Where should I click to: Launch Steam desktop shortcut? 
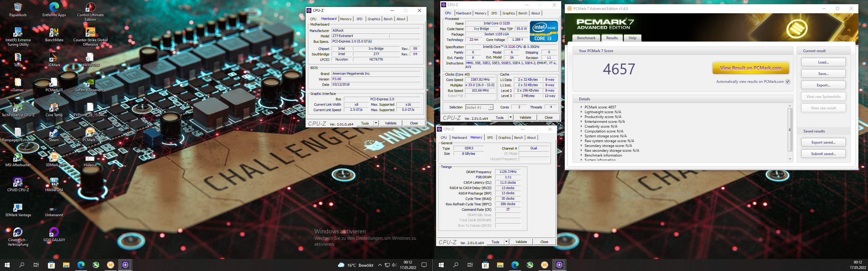[54, 135]
